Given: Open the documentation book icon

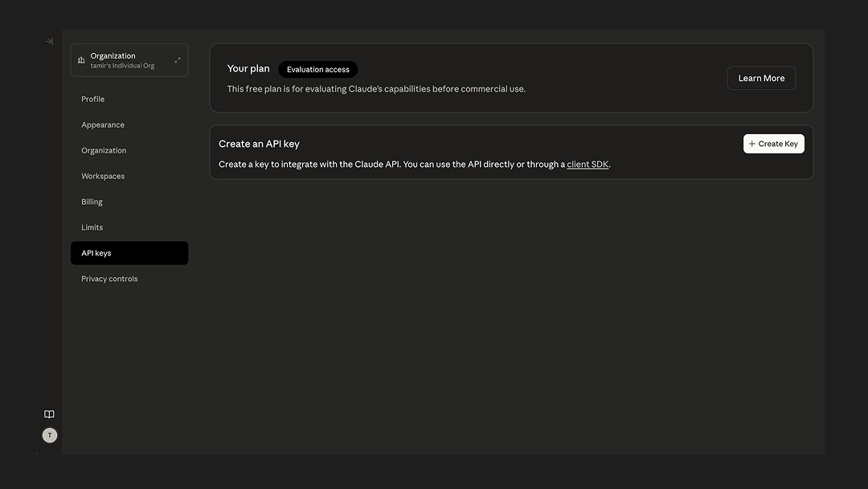Looking at the screenshot, I should coord(49,414).
